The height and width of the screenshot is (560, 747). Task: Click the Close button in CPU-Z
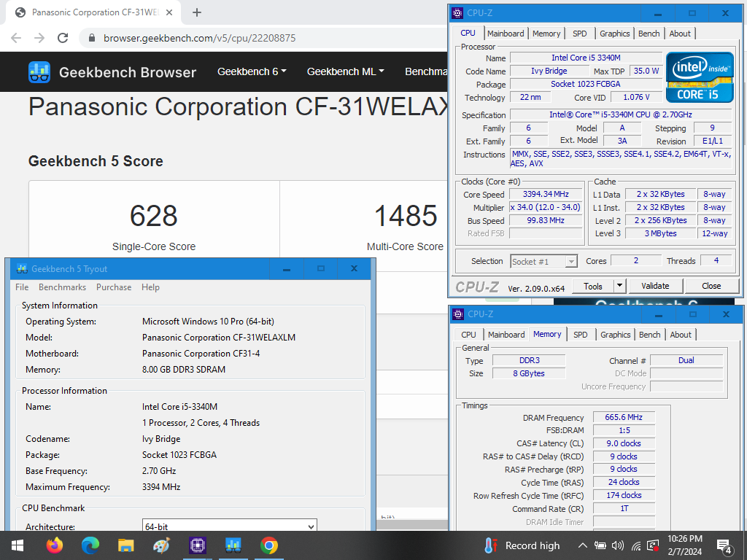pos(711,286)
